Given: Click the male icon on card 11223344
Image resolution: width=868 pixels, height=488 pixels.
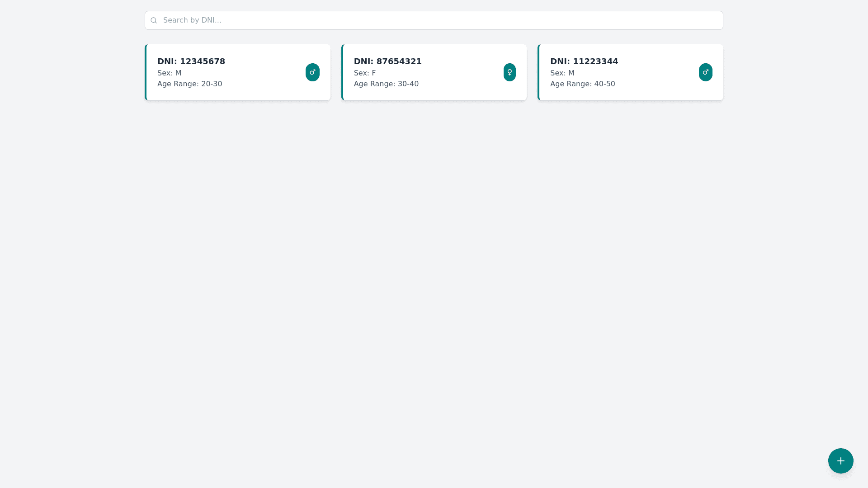Looking at the screenshot, I should tap(705, 72).
